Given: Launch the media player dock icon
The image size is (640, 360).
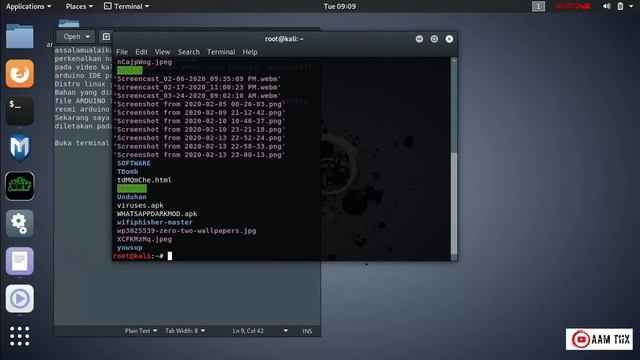Looking at the screenshot, I should pyautogui.click(x=20, y=299).
